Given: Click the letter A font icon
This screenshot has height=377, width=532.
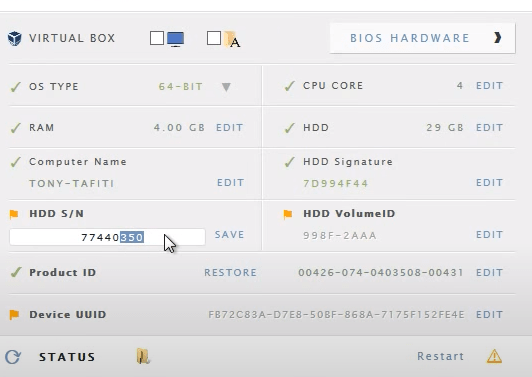Looking at the screenshot, I should [x=232, y=40].
